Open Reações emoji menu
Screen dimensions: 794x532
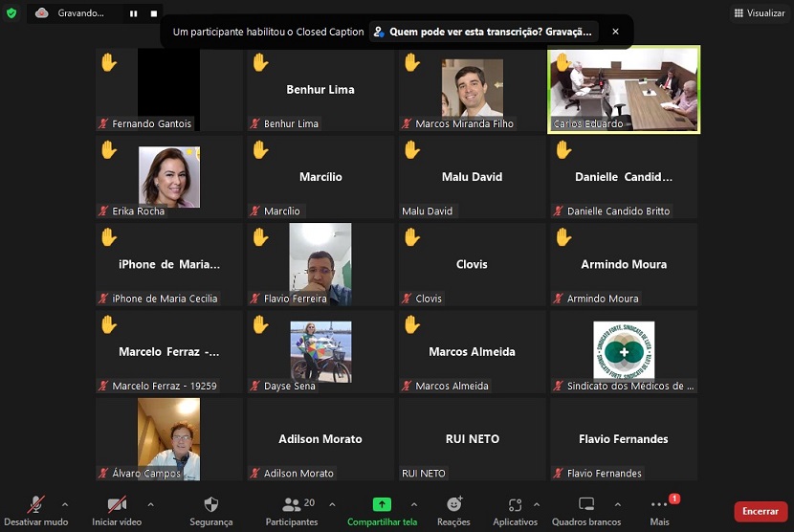453,504
